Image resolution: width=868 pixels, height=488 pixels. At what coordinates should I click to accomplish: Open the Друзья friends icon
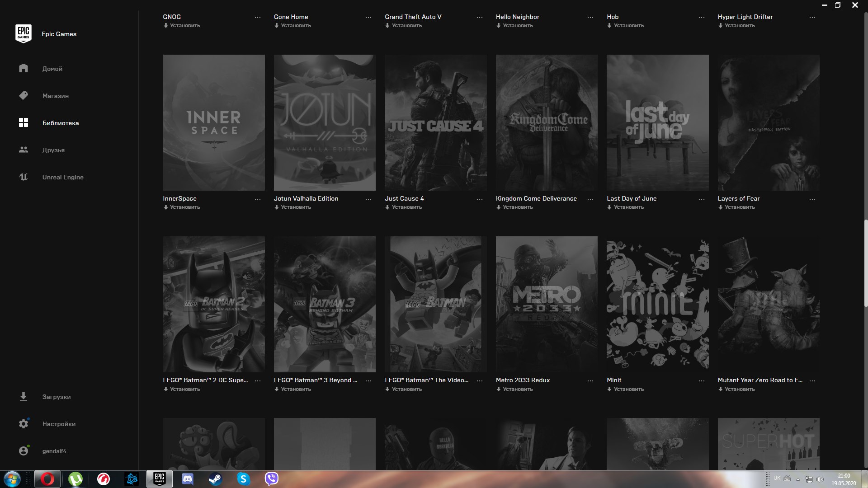pyautogui.click(x=24, y=150)
